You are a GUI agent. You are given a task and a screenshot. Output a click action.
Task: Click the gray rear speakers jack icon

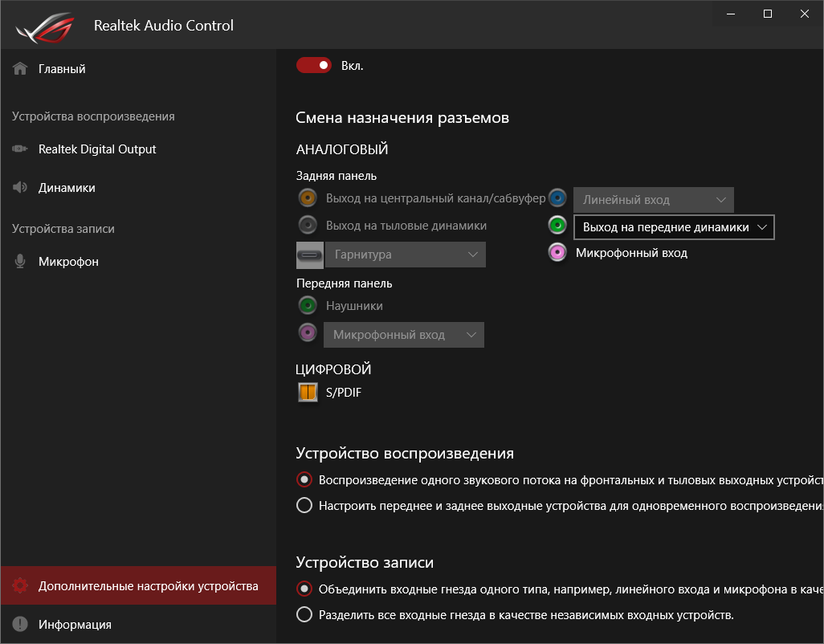pos(307,225)
